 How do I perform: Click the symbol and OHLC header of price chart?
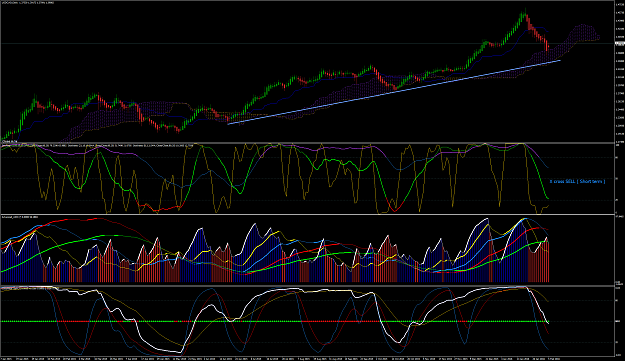click(x=28, y=3)
